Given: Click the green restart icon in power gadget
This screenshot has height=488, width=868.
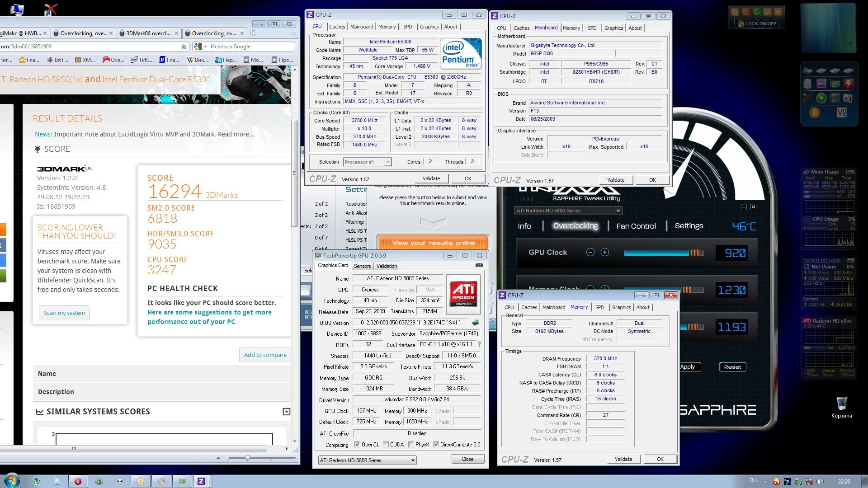Looking at the screenshot, I should point(756,12).
